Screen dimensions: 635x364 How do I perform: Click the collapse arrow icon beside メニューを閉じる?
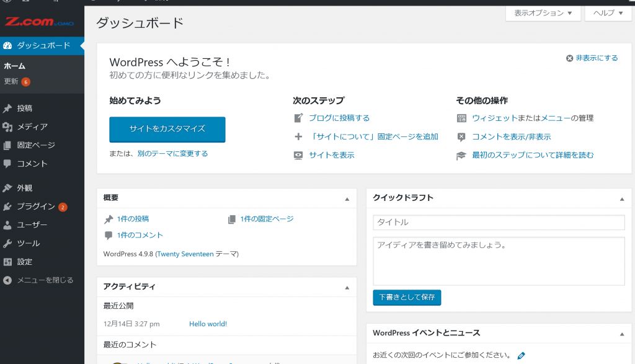coord(7,280)
